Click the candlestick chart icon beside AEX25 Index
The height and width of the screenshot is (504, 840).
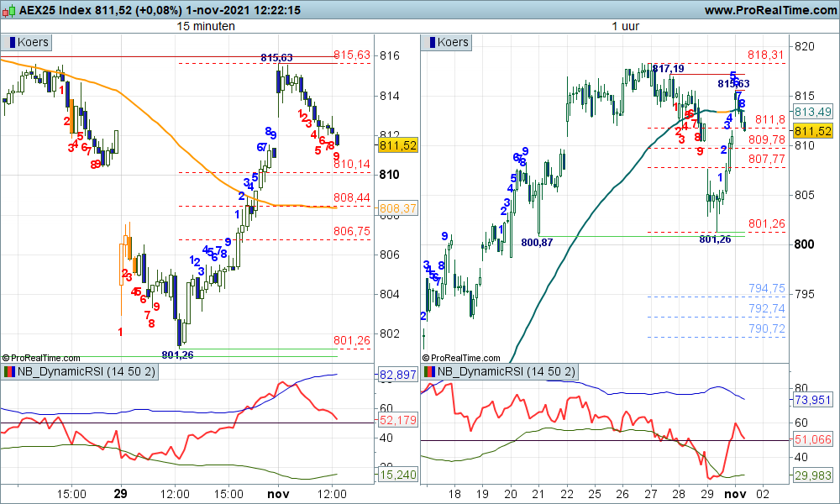coord(10,11)
